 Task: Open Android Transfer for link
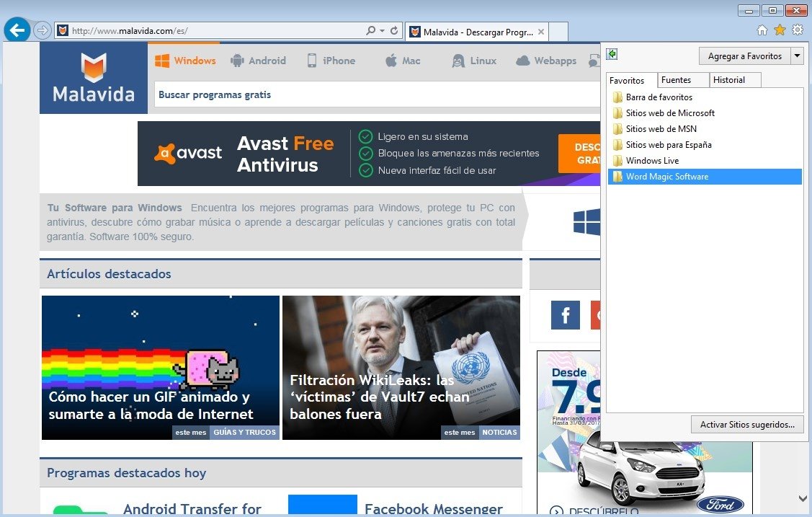click(x=192, y=509)
